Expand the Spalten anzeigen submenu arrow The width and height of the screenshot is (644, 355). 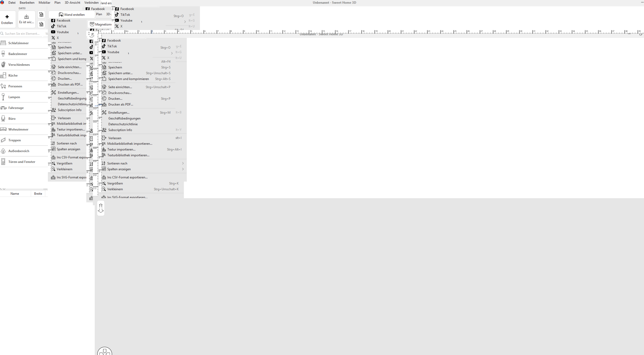pos(183,169)
